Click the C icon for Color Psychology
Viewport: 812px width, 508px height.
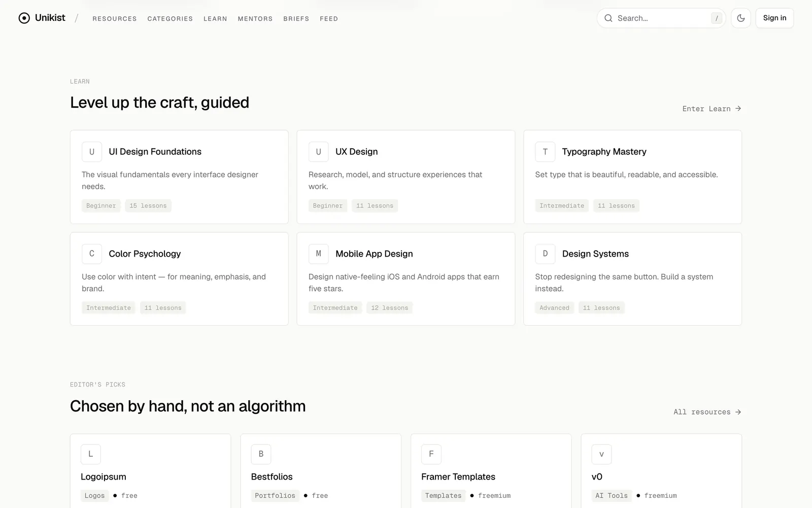coord(92,253)
